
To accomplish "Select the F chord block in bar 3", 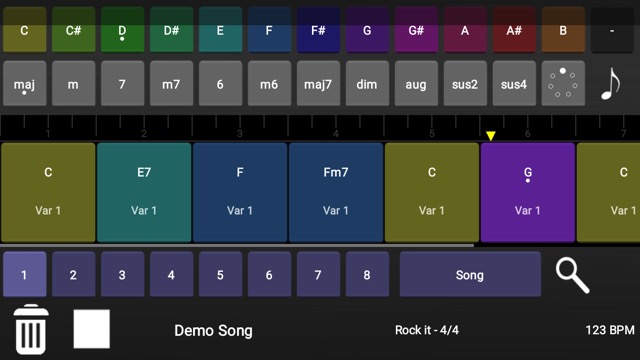I will (x=240, y=192).
